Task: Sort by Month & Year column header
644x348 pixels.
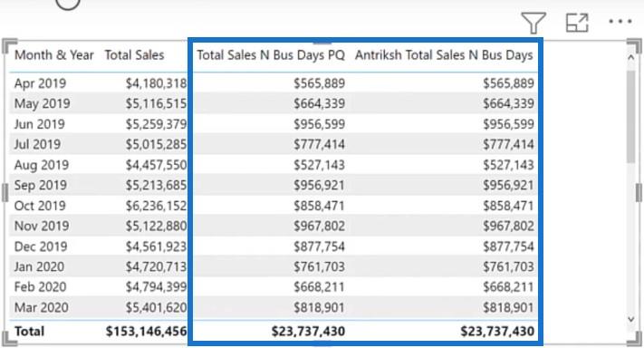Action: coord(53,55)
